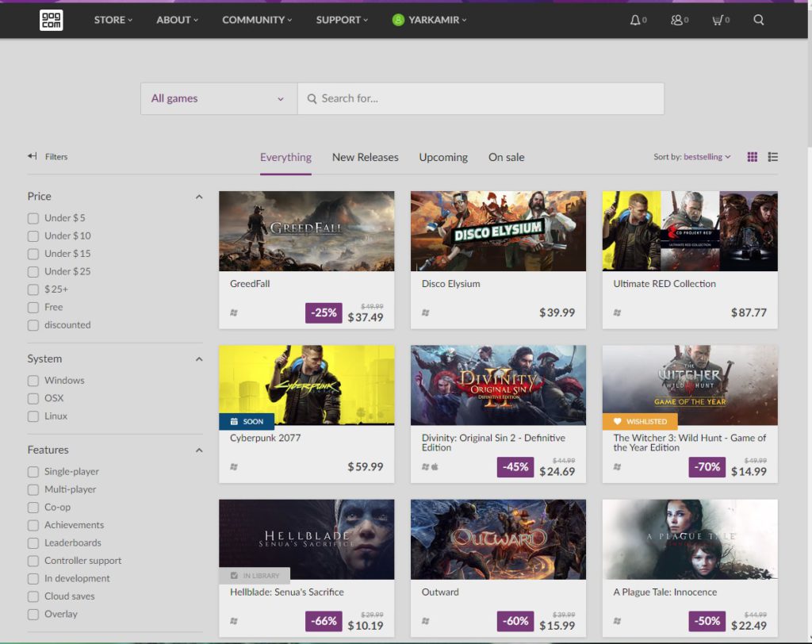Collapse the System filter section
812x644 pixels.
pyautogui.click(x=199, y=359)
